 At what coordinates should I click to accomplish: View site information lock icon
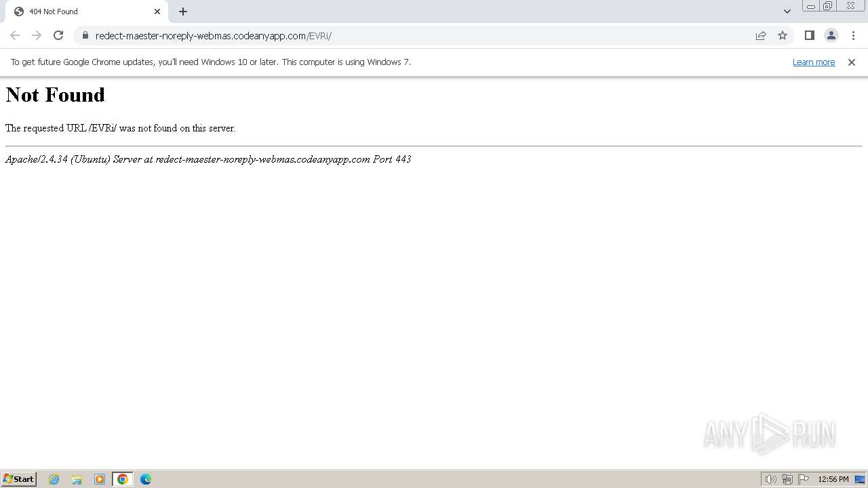pyautogui.click(x=85, y=35)
